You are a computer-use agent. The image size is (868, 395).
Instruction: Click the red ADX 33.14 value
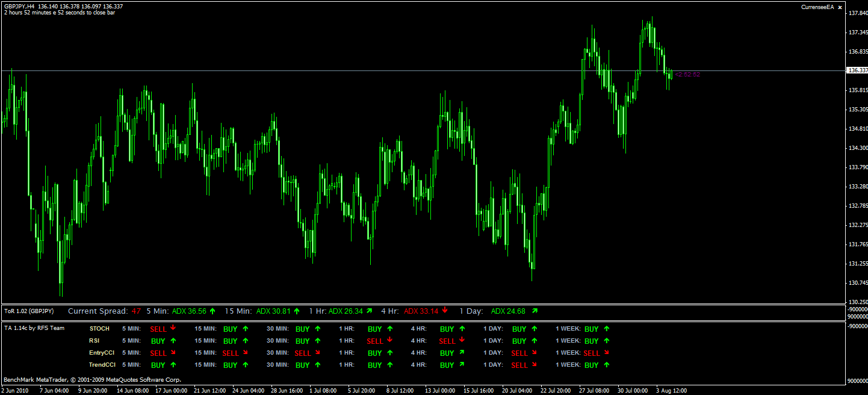coord(421,311)
